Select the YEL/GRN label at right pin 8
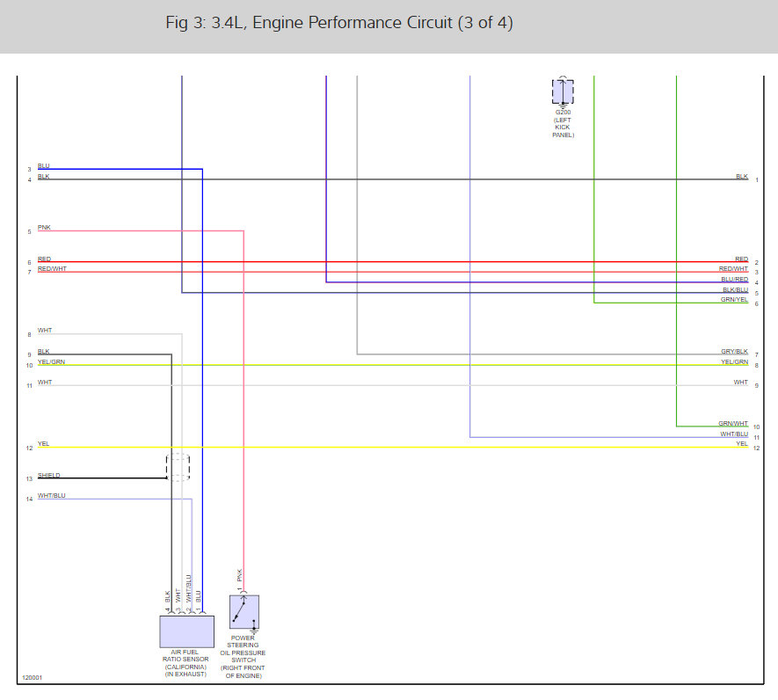This screenshot has width=778, height=700. click(x=734, y=361)
